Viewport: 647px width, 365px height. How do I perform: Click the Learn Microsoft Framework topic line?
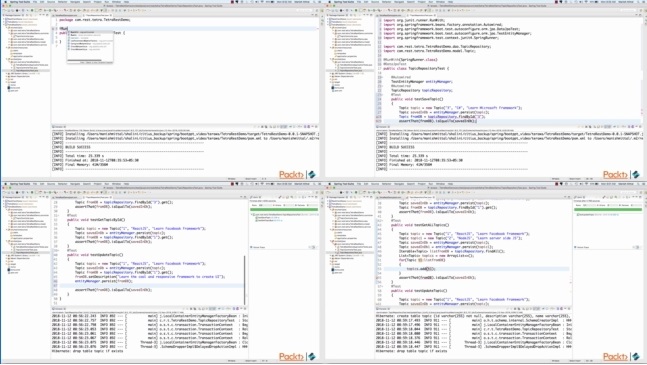(460, 108)
